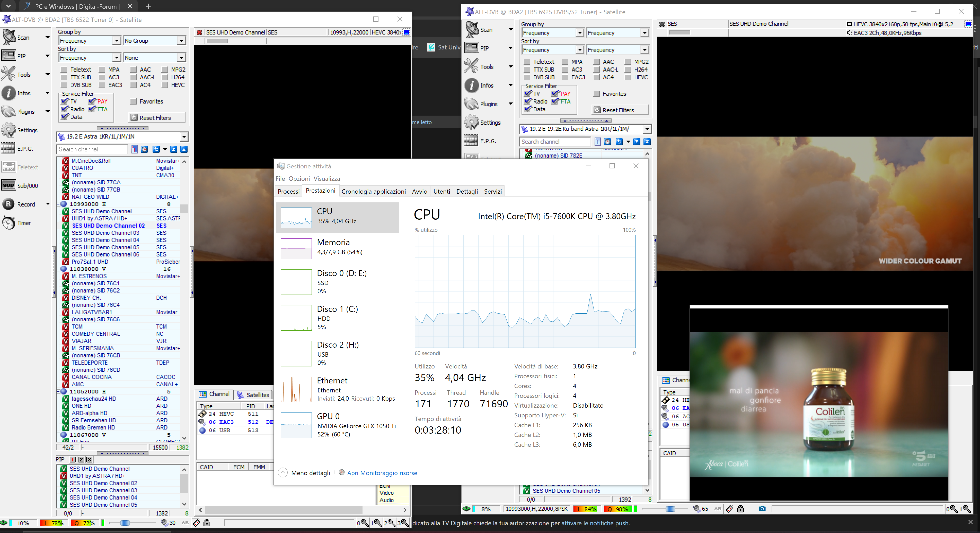The height and width of the screenshot is (533, 980).
Task: Open Tools in left ALT-DVB window
Action: 16,75
